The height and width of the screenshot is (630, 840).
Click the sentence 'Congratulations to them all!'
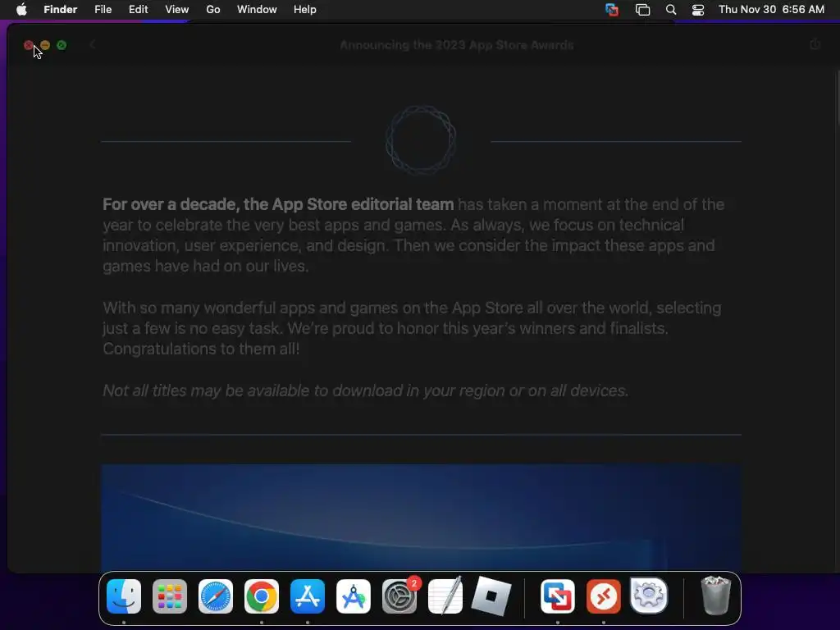click(x=201, y=349)
